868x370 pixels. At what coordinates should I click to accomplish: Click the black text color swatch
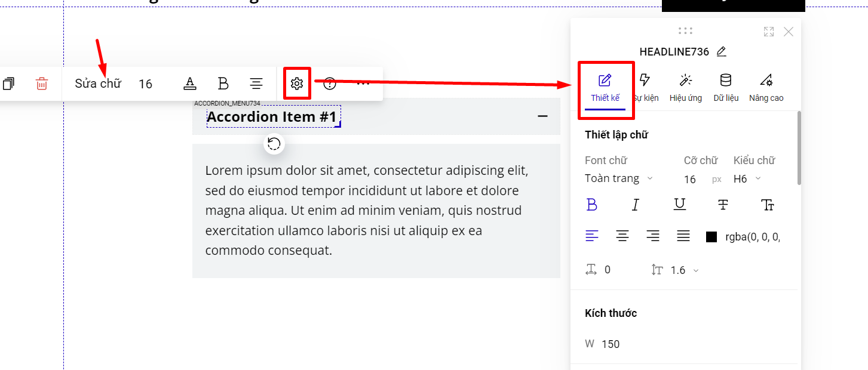pyautogui.click(x=711, y=237)
